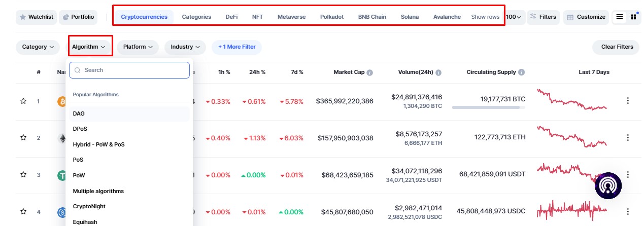644x226 pixels.
Task: Open the Volume(24h) info icon
Action: click(x=438, y=72)
